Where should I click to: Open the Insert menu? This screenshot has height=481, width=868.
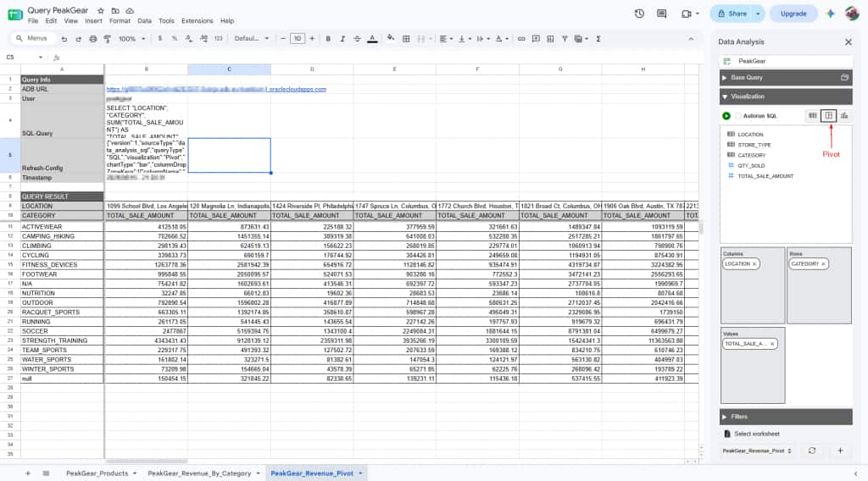point(93,21)
